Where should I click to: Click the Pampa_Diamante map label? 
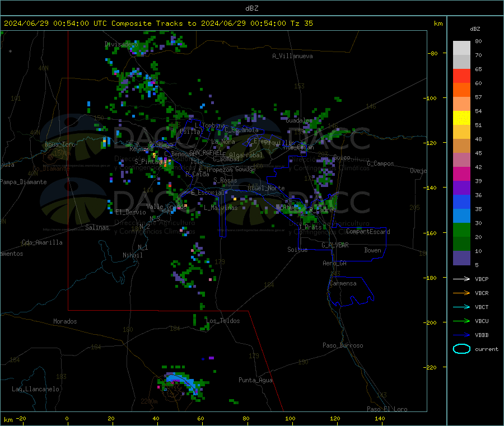24,182
